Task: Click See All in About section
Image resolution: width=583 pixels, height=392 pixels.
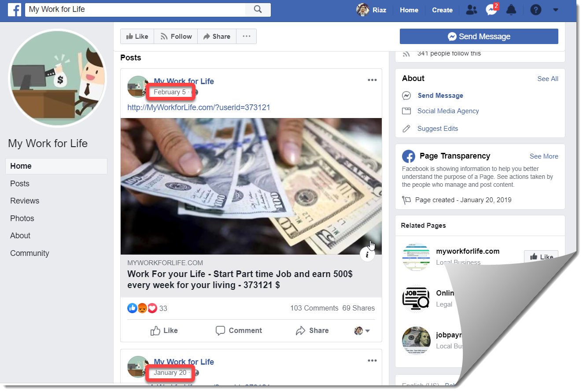Action: (548, 79)
